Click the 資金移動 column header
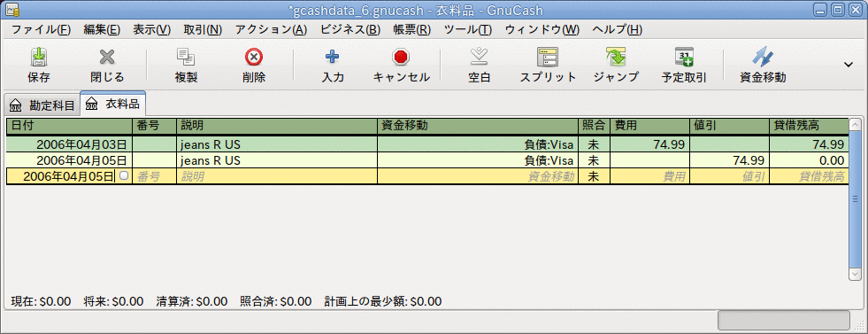 [x=478, y=126]
